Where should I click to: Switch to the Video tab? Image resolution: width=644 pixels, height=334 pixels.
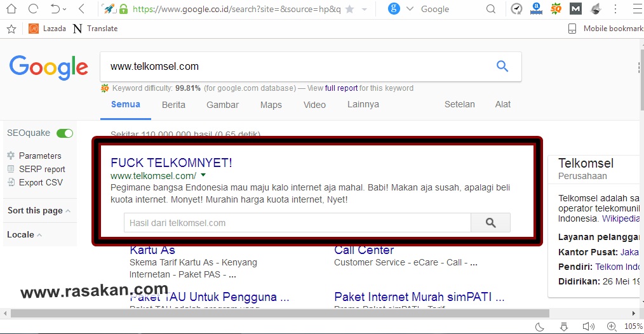[314, 105]
